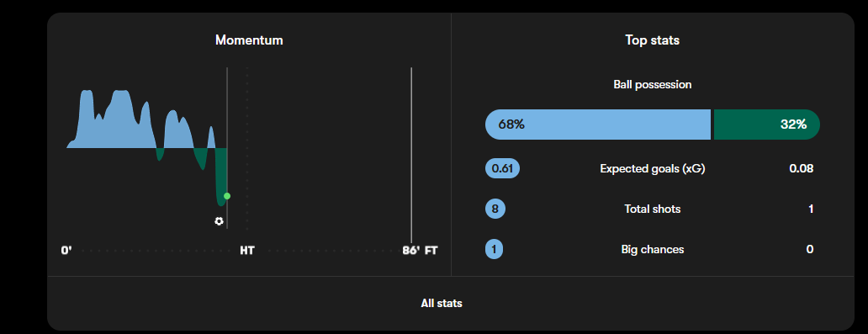This screenshot has width=868, height=334.
Task: Click the Total shots label
Action: click(652, 209)
